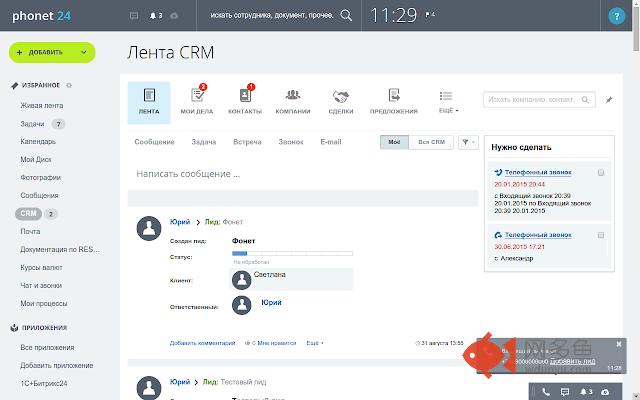Expand Ещё dropdown under Фонет post

(x=315, y=343)
